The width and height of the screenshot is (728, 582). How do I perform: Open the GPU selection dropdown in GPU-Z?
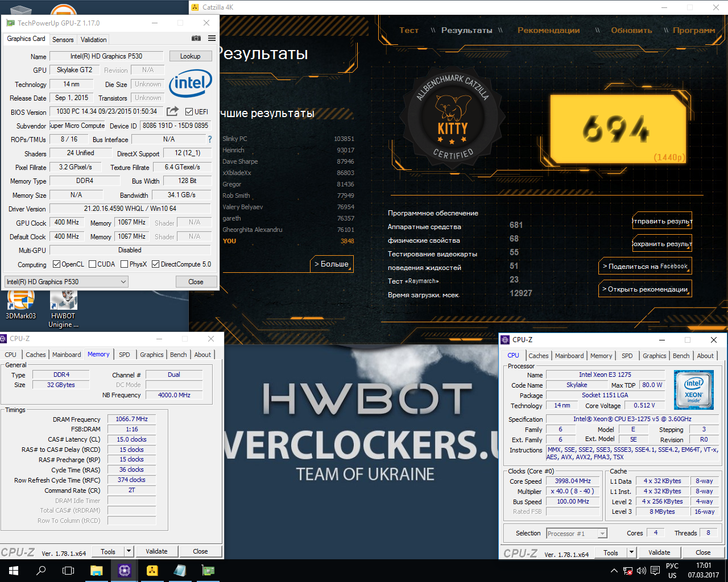pyautogui.click(x=66, y=282)
